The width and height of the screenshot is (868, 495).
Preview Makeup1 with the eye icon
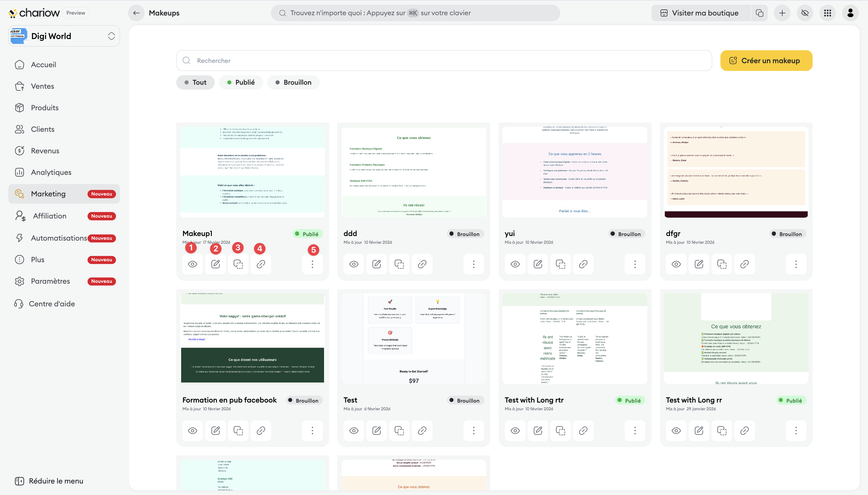click(192, 264)
